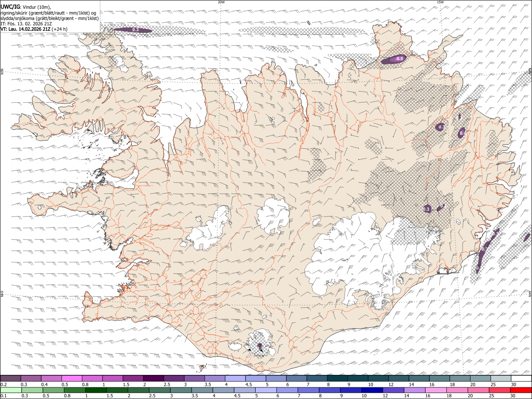Click the 'VT: Lau. 14.02.2026 21Z' valid time line

pos(26,29)
